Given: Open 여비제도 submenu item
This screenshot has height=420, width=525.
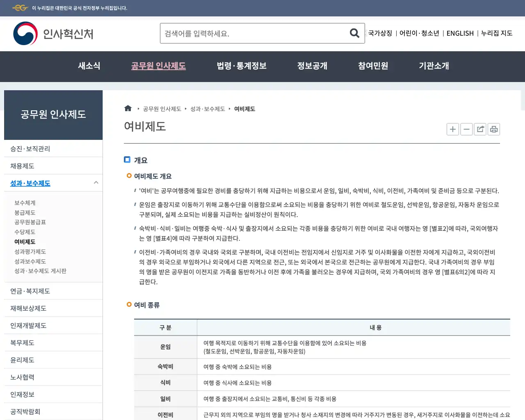Looking at the screenshot, I should [x=25, y=242].
